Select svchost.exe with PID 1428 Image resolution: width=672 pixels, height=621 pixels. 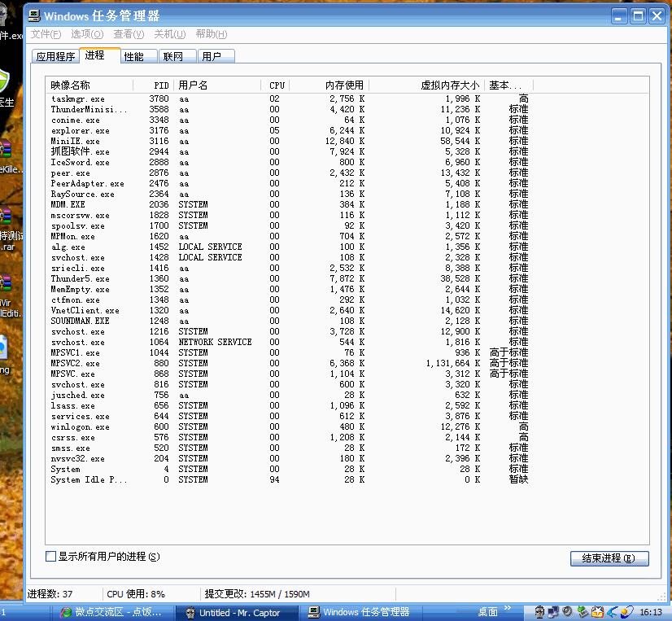290,257
